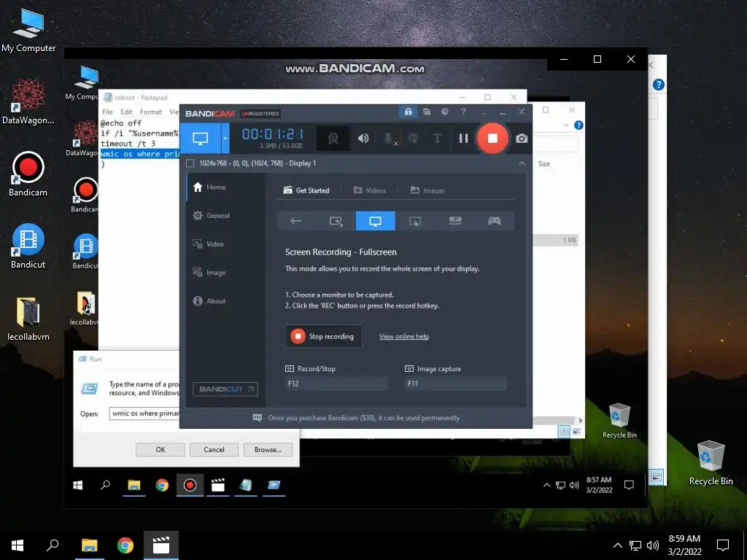Take a screenshot with the camera icon
This screenshot has height=560, width=747.
pos(522,139)
